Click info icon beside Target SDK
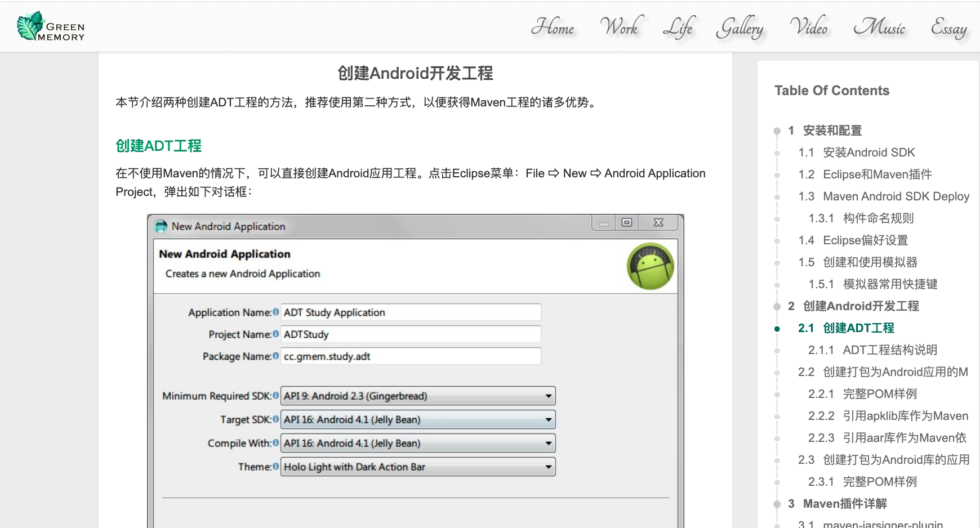 tap(275, 419)
